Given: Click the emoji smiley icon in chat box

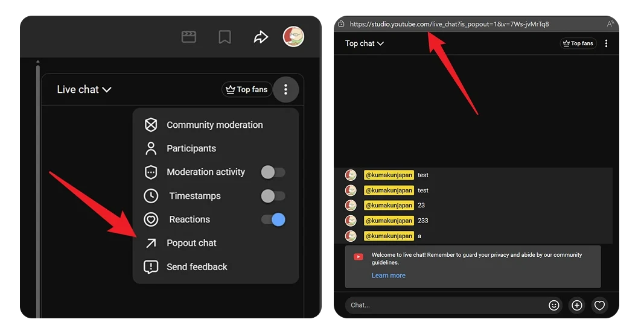Looking at the screenshot, I should pyautogui.click(x=553, y=306).
